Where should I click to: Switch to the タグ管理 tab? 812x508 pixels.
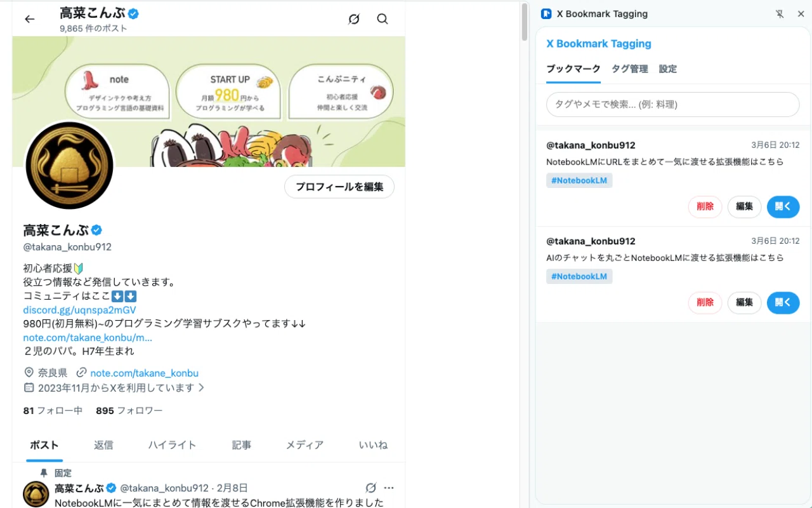pyautogui.click(x=630, y=69)
